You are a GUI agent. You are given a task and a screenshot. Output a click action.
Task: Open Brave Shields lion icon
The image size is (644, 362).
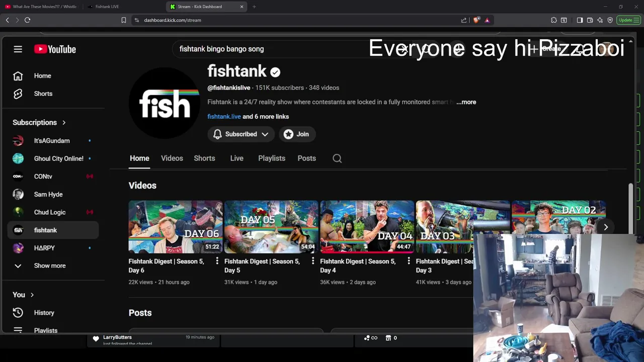coord(476,20)
